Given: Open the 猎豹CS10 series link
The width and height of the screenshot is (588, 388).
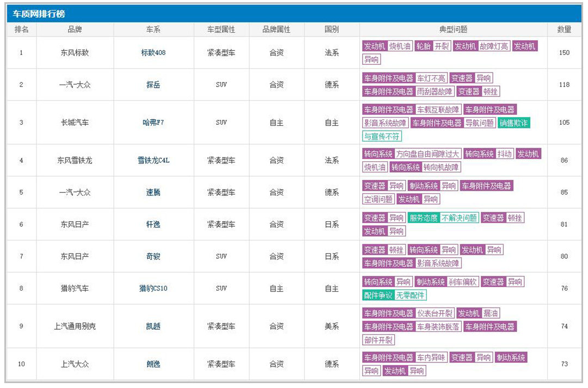Looking at the screenshot, I should tap(154, 288).
